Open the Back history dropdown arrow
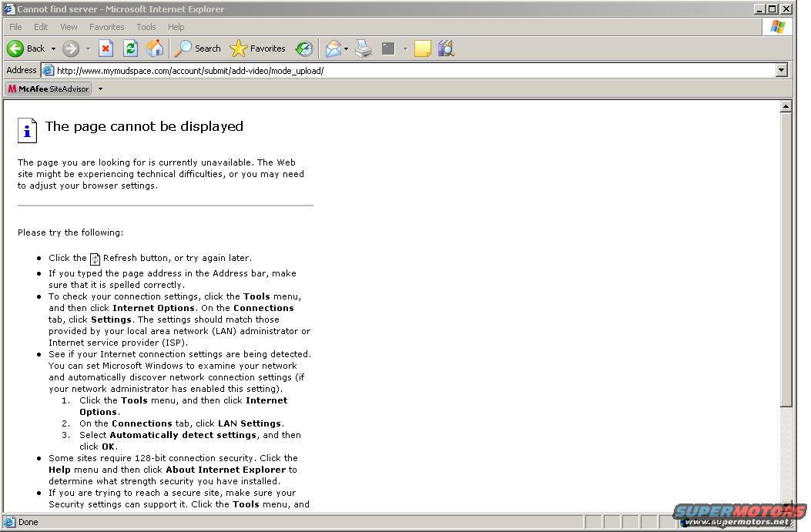The image size is (811, 532). click(x=53, y=49)
